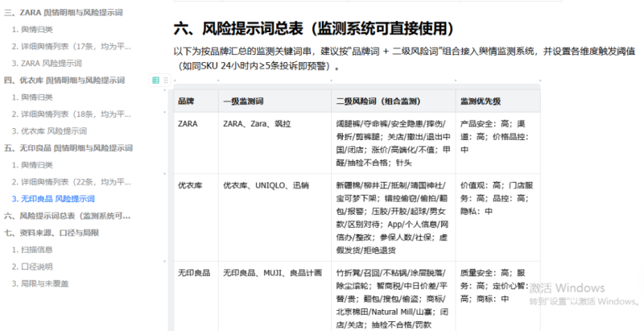Click the heading 六、风险提示词总表（监测系统可直接使用）

pyautogui.click(x=314, y=28)
